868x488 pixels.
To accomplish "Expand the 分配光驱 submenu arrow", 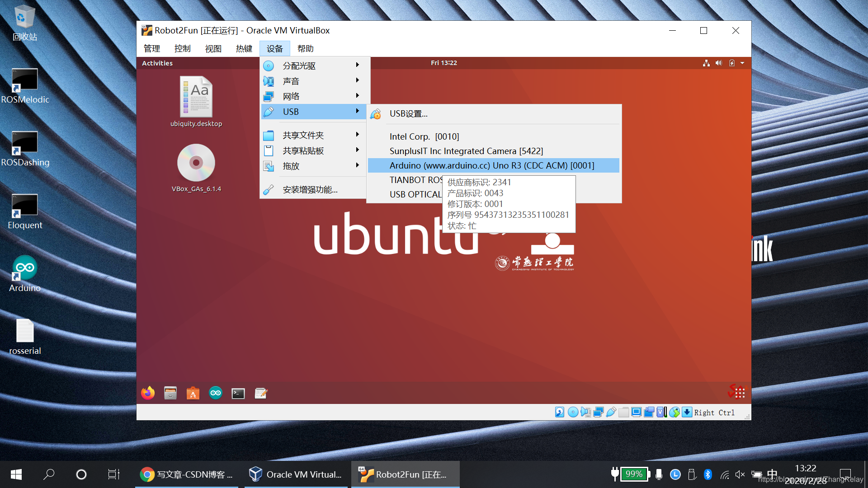I will pos(357,65).
